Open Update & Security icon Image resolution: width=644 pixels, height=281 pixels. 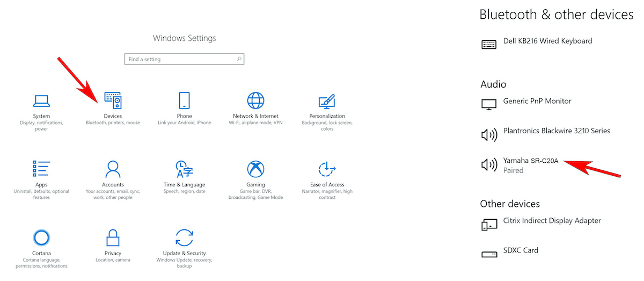pos(184,237)
